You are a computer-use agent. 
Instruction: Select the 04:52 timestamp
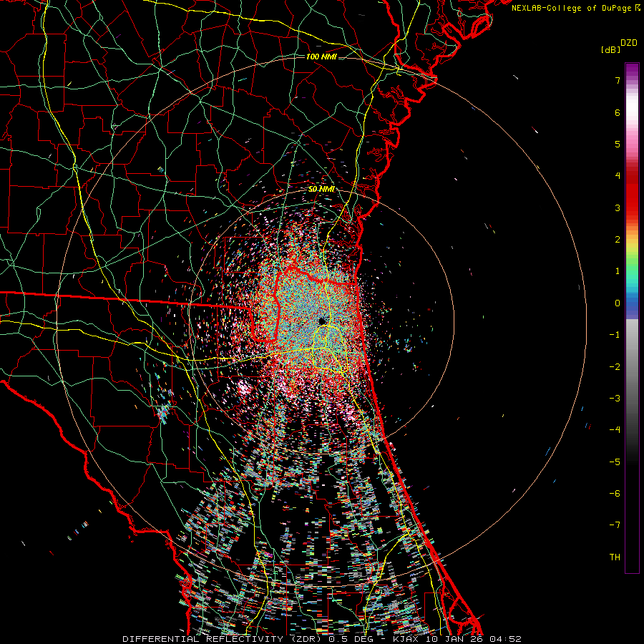505,639
